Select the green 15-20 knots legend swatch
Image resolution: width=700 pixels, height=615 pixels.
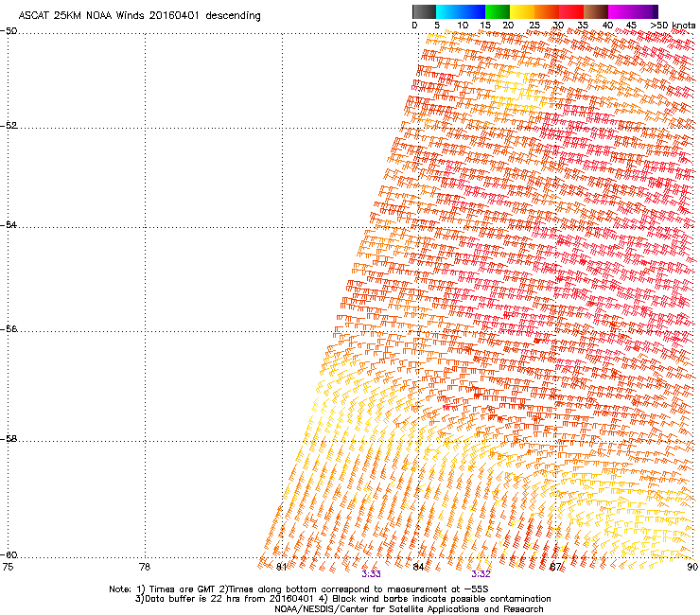click(x=498, y=11)
